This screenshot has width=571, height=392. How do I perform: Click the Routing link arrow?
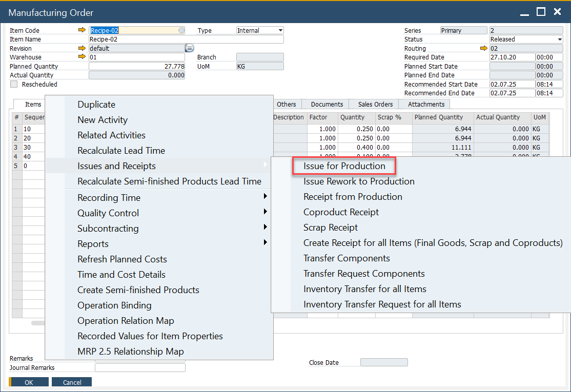[483, 48]
